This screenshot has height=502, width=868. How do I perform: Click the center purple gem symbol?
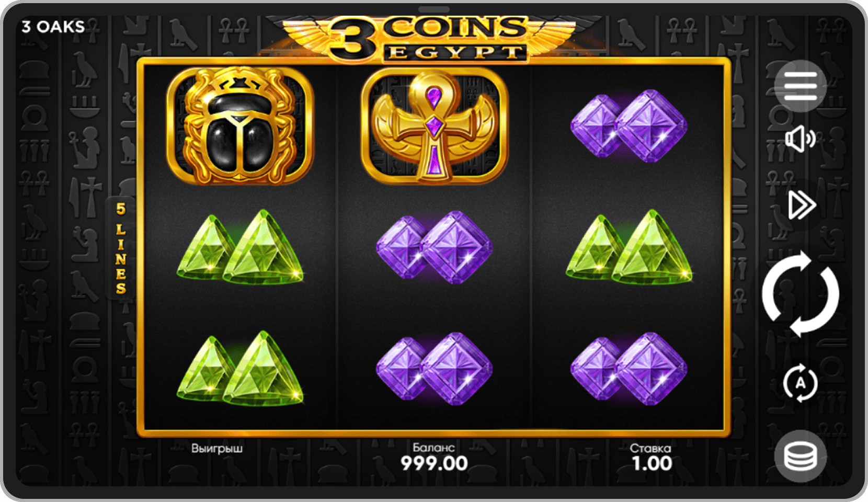(x=434, y=247)
